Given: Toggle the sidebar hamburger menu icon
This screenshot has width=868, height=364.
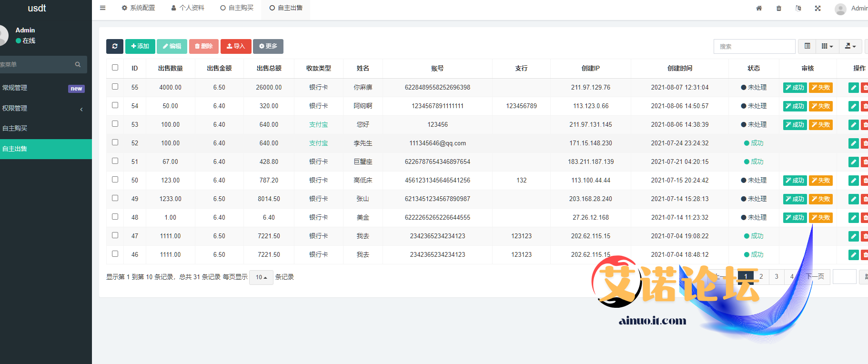Looking at the screenshot, I should 102,8.
